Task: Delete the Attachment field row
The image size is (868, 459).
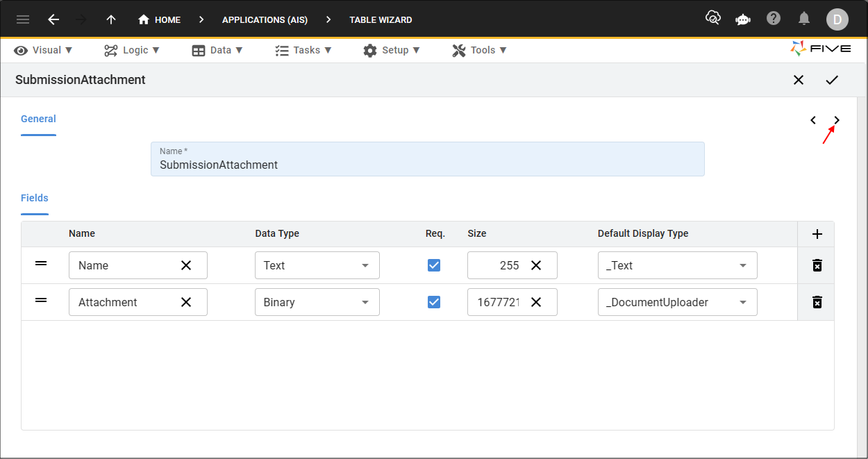Action: (817, 302)
